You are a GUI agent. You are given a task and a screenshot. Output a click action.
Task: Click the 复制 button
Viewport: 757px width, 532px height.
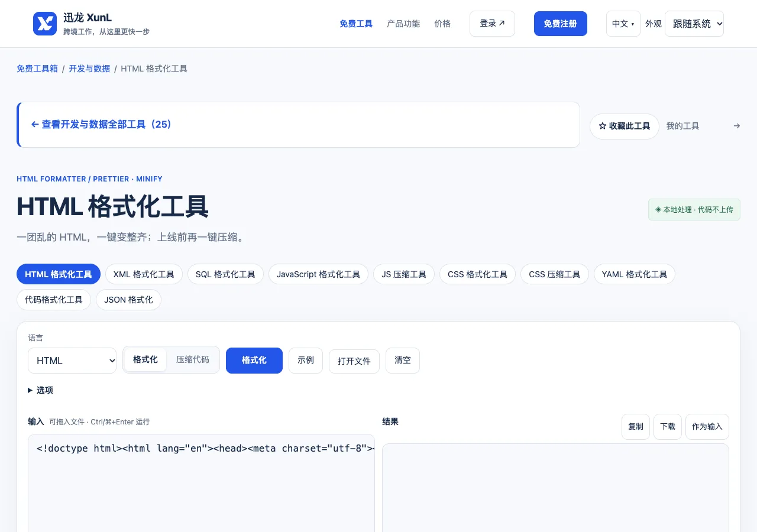click(636, 427)
